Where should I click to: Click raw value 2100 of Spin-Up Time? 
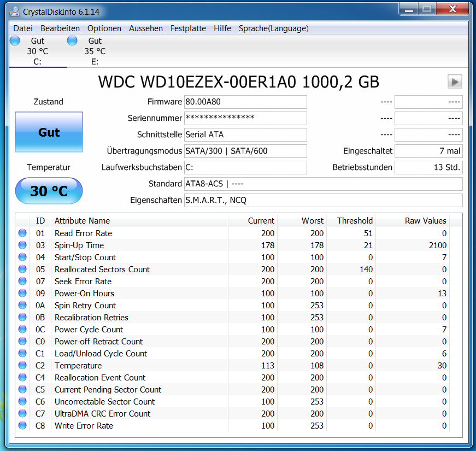(437, 245)
